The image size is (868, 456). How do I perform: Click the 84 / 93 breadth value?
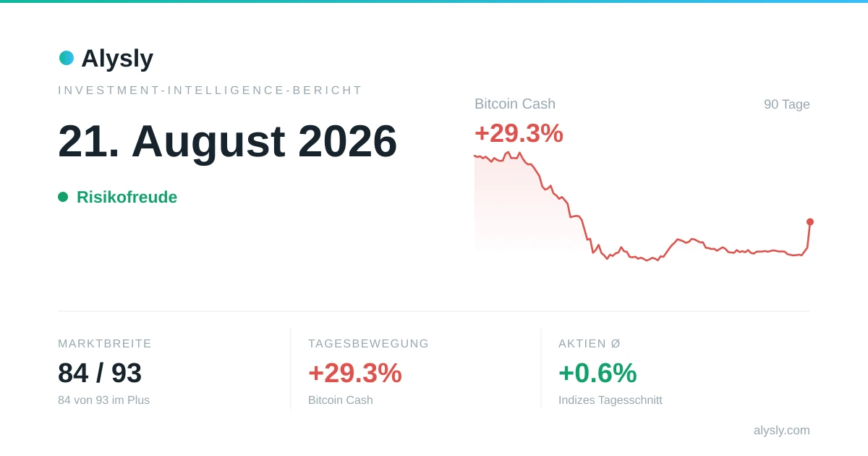100,373
